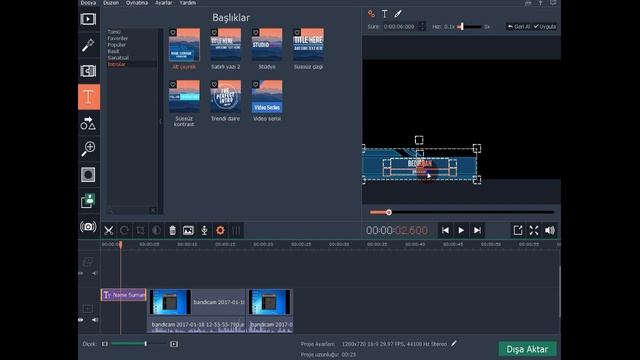Screen dimensions: 640x360
Task: Switch the preview to full screen
Action: [x=534, y=230]
